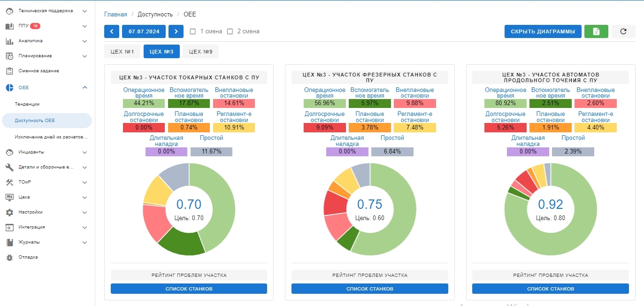Click the СКРЫТЬ ДИАГРАММЫ button
This screenshot has width=644, height=306.
pos(543,31)
